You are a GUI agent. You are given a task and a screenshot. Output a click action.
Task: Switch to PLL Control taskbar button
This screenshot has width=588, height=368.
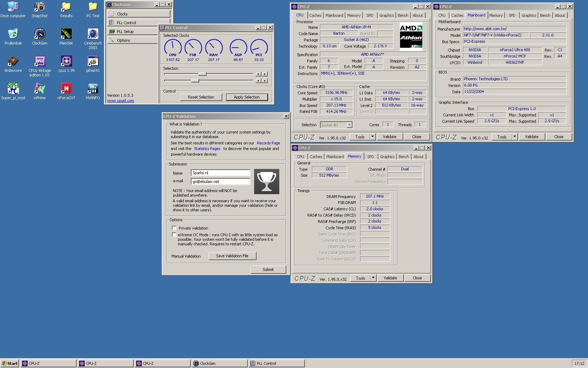pos(276,363)
